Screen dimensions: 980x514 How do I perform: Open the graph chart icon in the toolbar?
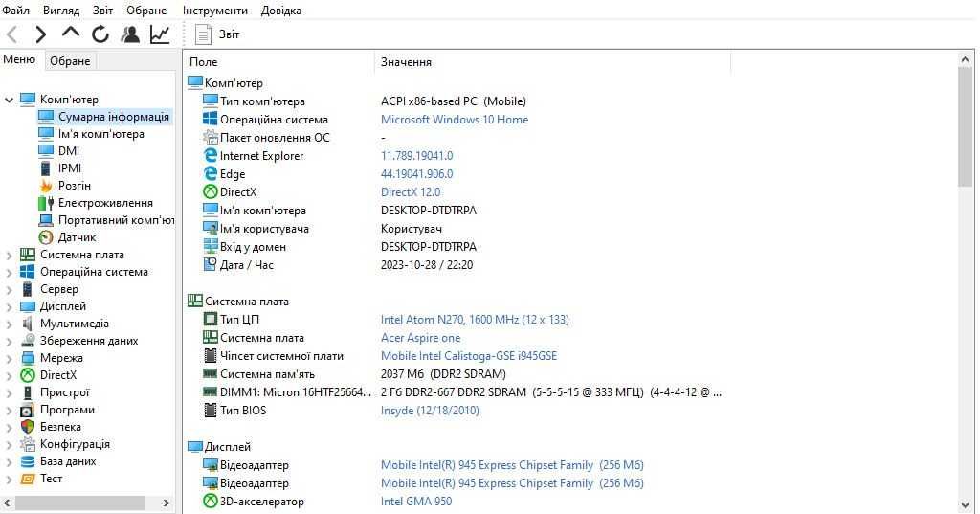(160, 34)
